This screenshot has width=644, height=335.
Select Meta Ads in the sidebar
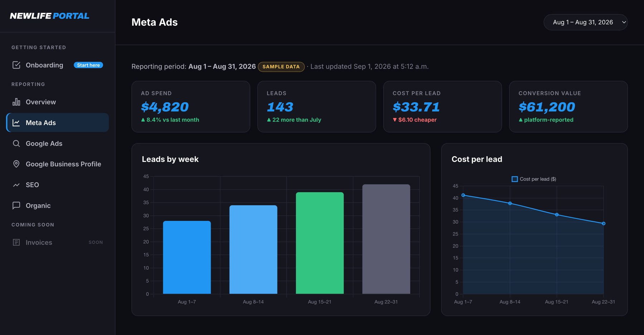click(57, 123)
